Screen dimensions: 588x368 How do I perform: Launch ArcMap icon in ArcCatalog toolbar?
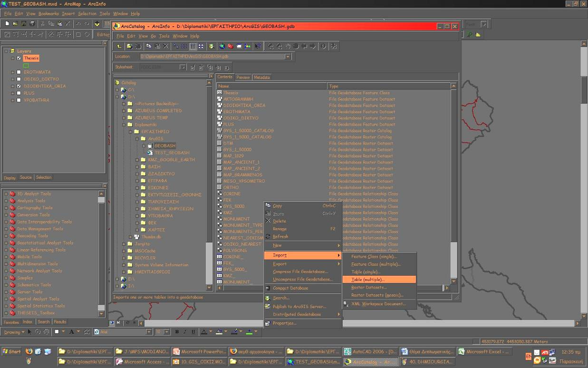point(222,46)
